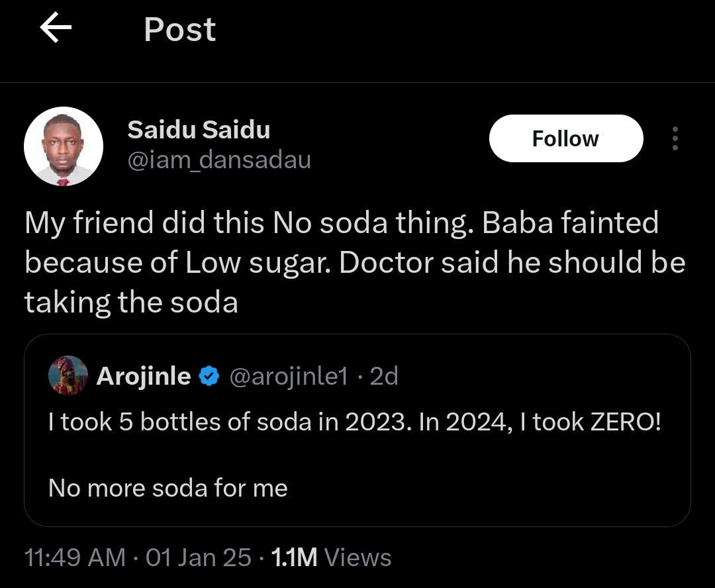Open Arojinle's small avatar in quoted post
The width and height of the screenshot is (715, 588).
click(68, 375)
